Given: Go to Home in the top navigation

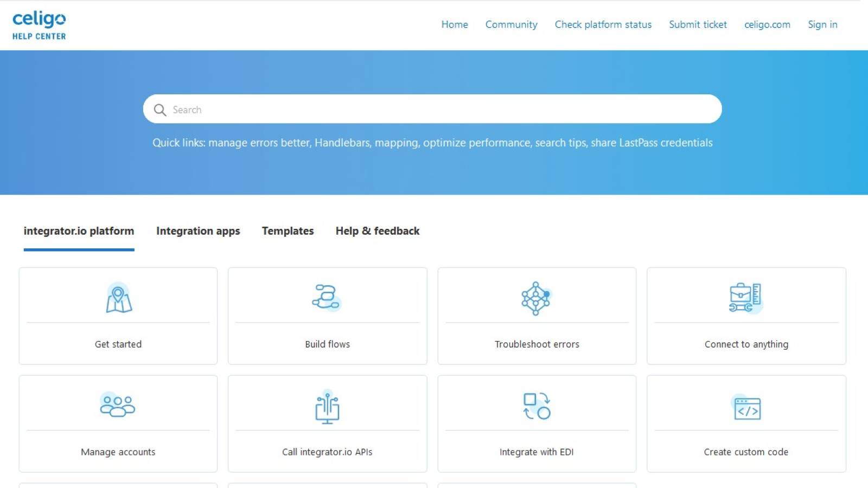Looking at the screenshot, I should 455,24.
